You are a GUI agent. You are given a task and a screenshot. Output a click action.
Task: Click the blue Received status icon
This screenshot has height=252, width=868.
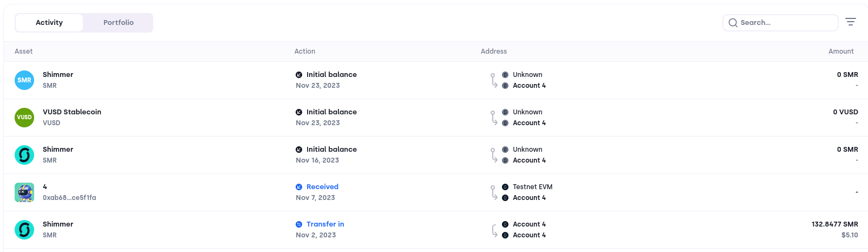299,187
